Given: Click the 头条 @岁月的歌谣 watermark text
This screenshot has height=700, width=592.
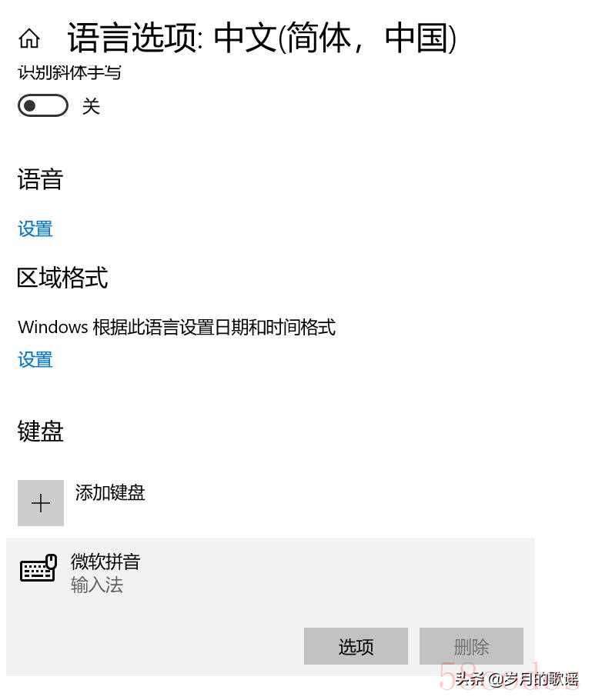Looking at the screenshot, I should click(517, 679).
